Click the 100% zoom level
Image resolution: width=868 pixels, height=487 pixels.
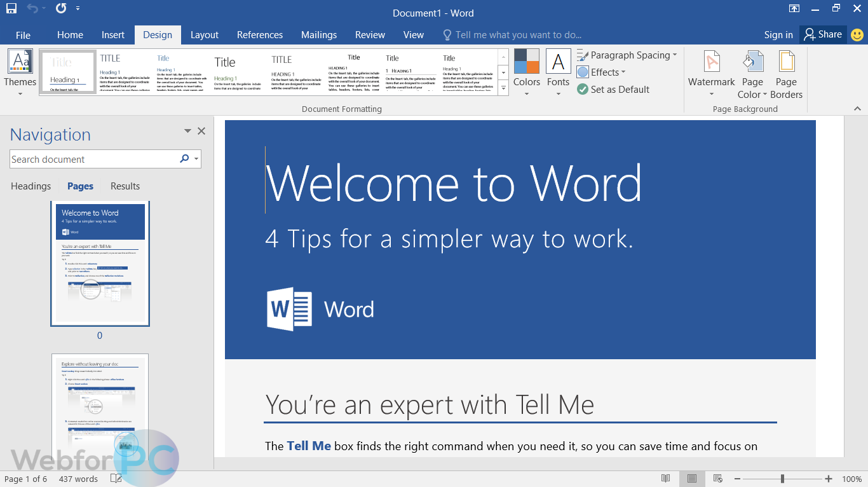coord(851,479)
